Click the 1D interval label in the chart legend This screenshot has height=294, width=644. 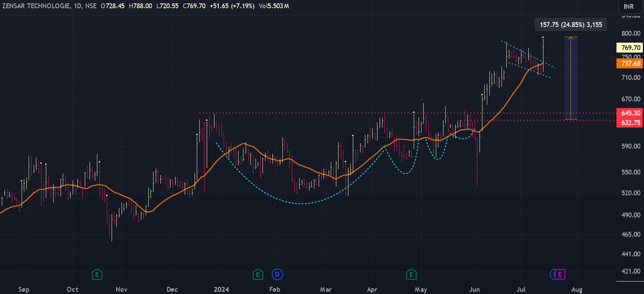78,6
